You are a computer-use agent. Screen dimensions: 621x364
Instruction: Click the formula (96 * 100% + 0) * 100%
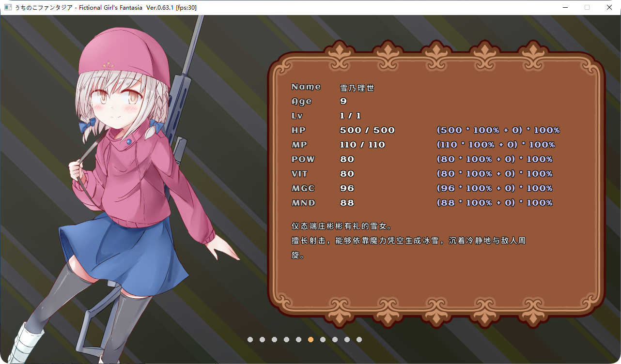495,188
